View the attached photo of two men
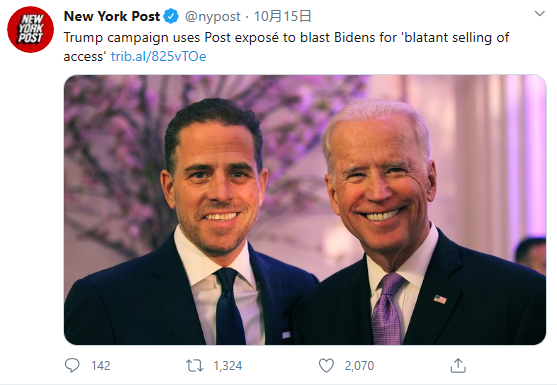This screenshot has height=385, width=557. [x=305, y=210]
